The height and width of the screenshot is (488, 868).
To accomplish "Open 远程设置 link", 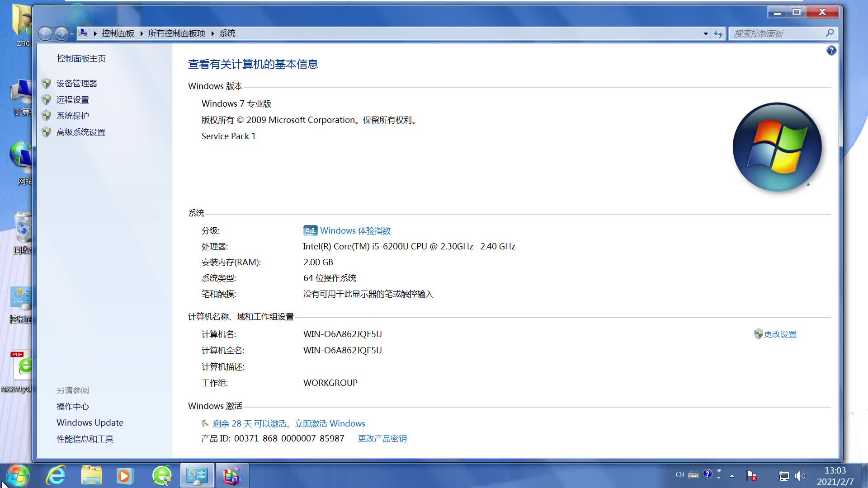I will pos(73,100).
